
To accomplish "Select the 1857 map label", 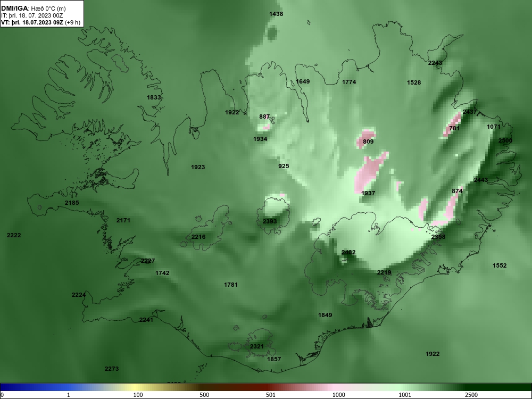I will (x=274, y=359).
